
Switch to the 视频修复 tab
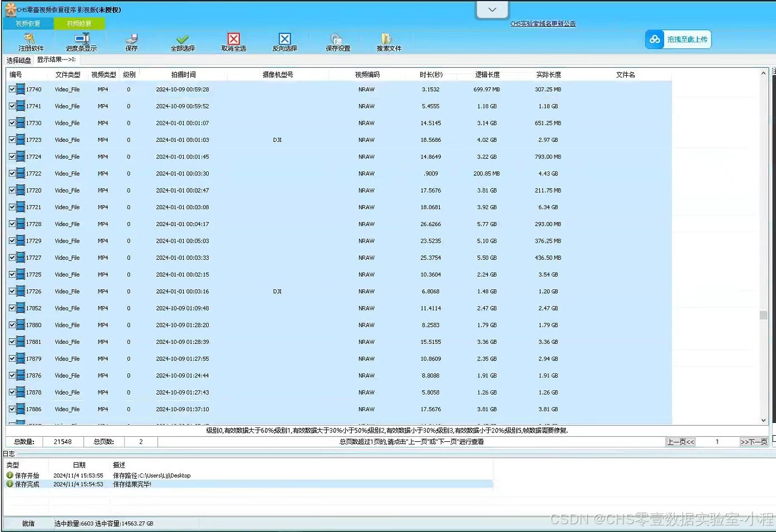point(79,23)
